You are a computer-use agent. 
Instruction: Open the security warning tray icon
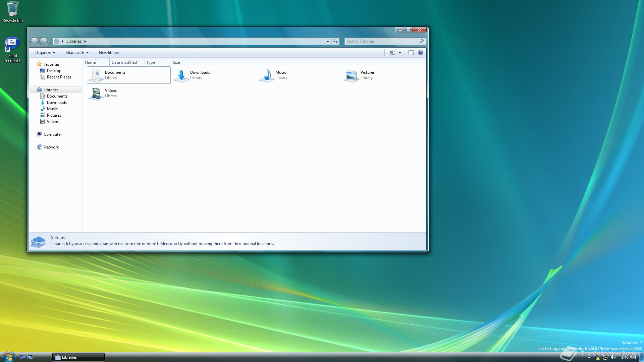point(597,358)
